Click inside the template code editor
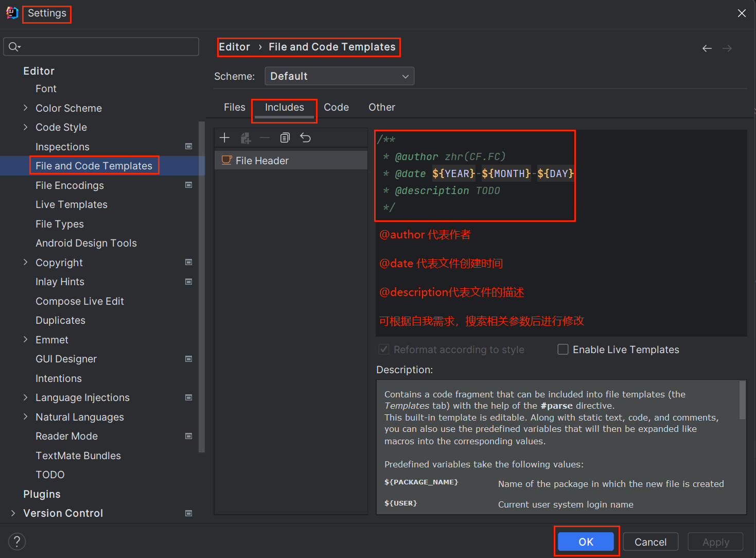 561,233
